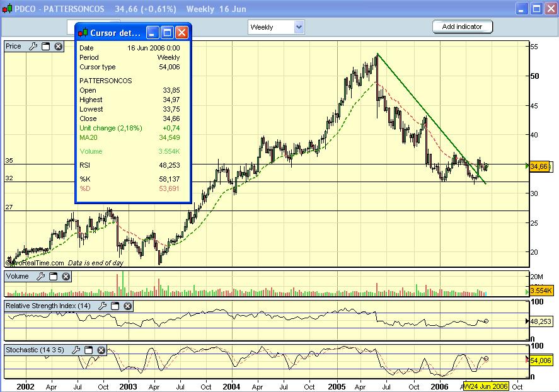
Task: Click the 27 horizontal line label
Action: (9, 207)
